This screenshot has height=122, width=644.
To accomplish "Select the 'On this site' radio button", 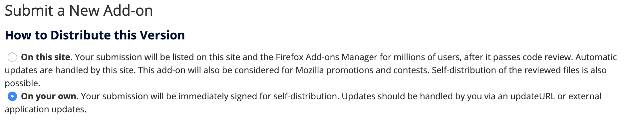I will (12, 57).
